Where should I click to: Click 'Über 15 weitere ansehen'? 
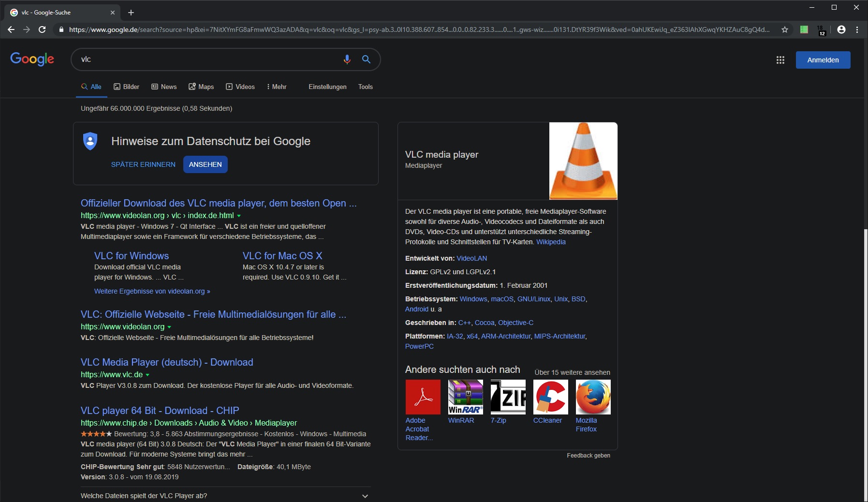pyautogui.click(x=572, y=372)
